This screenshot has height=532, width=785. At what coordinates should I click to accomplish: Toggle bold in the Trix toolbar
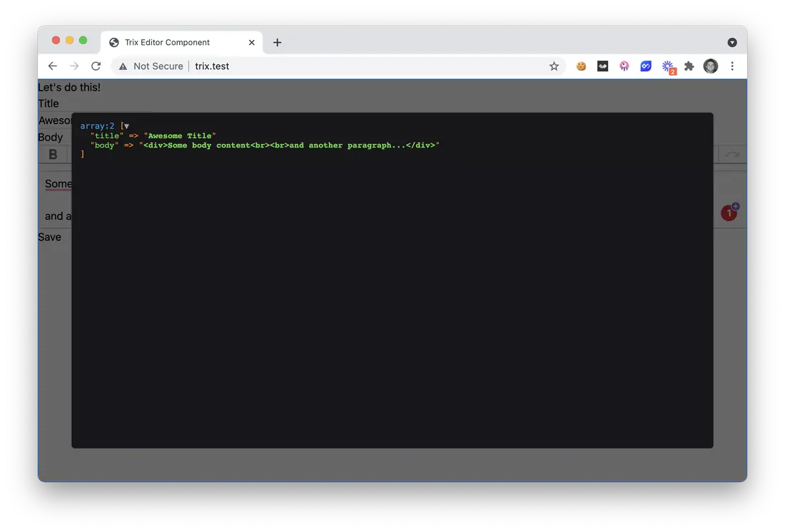(x=53, y=155)
